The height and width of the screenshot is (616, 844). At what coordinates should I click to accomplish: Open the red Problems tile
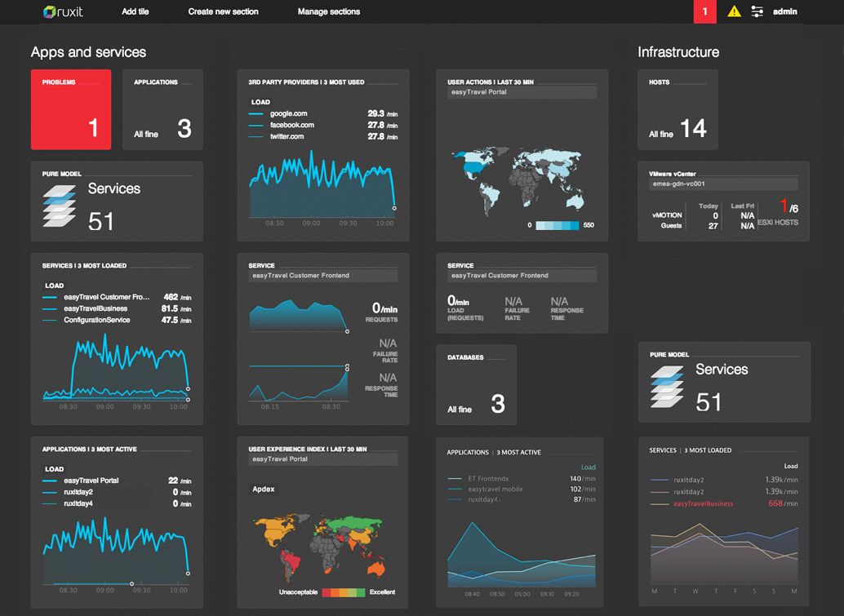pyautogui.click(x=71, y=109)
